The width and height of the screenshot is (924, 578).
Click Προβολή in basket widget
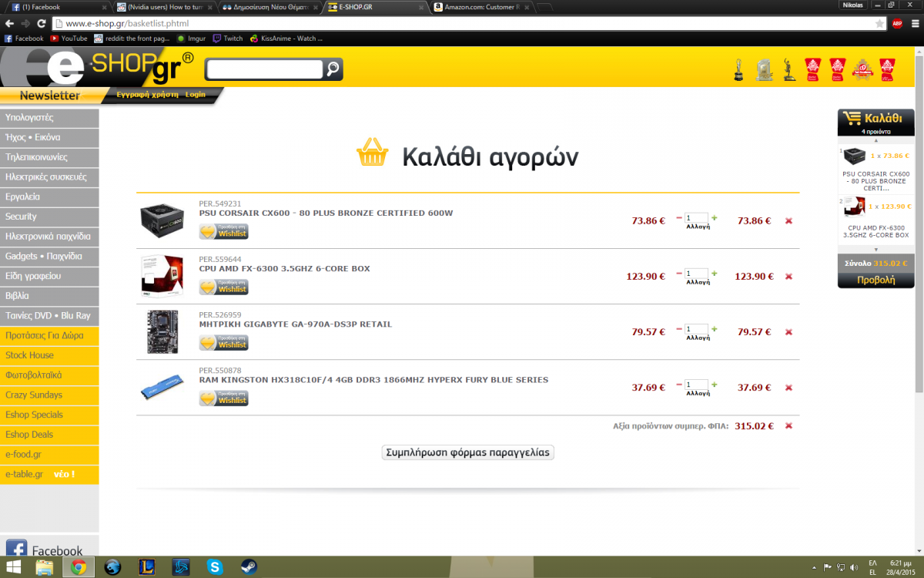(x=876, y=281)
